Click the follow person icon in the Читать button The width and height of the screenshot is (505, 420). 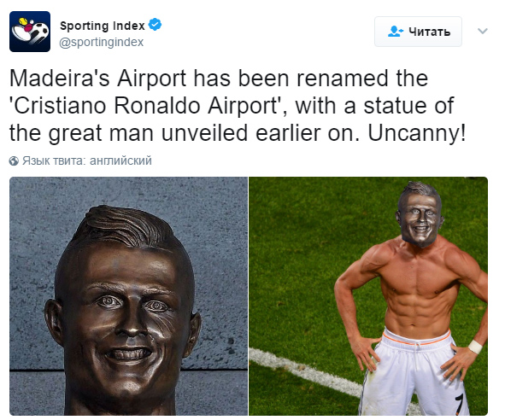tap(395, 32)
